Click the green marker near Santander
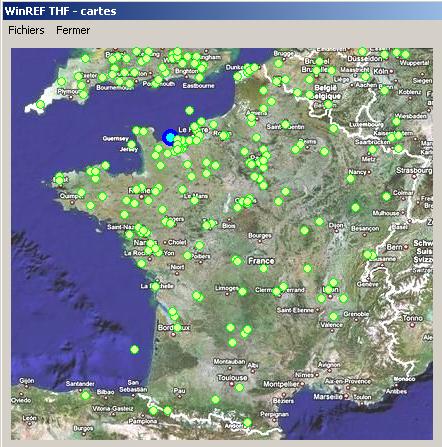442x447 pixels. [x=86, y=396]
